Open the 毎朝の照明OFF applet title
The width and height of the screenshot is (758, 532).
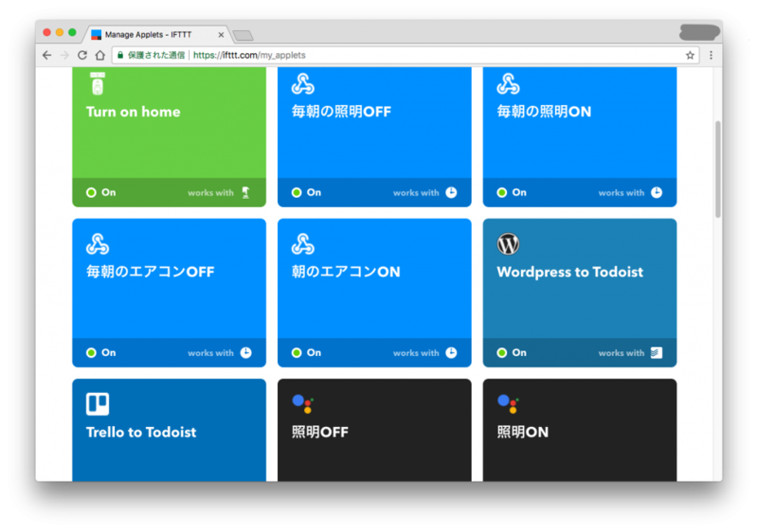click(341, 112)
